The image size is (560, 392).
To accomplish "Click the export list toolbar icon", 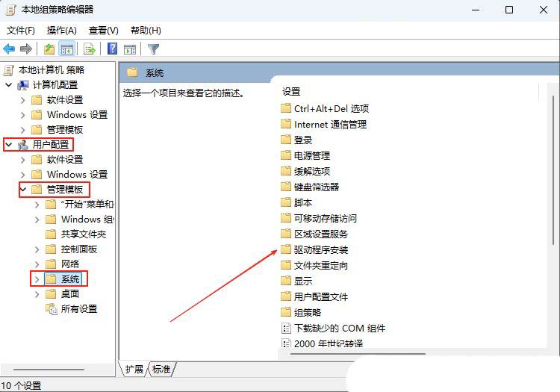I will click(90, 49).
